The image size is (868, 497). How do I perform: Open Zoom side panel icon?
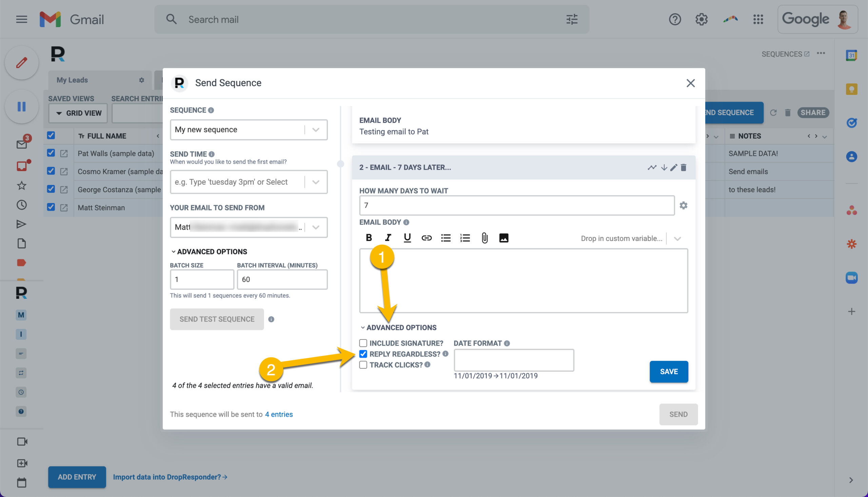851,277
